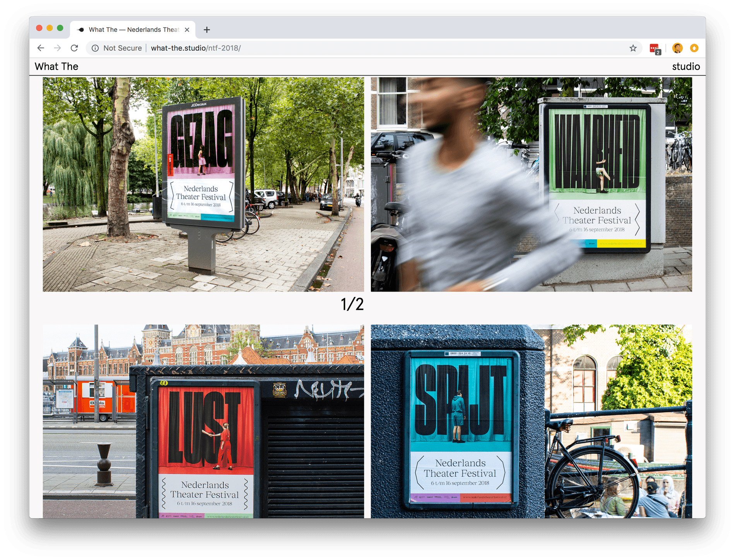Reload the current page
This screenshot has width=735, height=560.
click(x=74, y=48)
